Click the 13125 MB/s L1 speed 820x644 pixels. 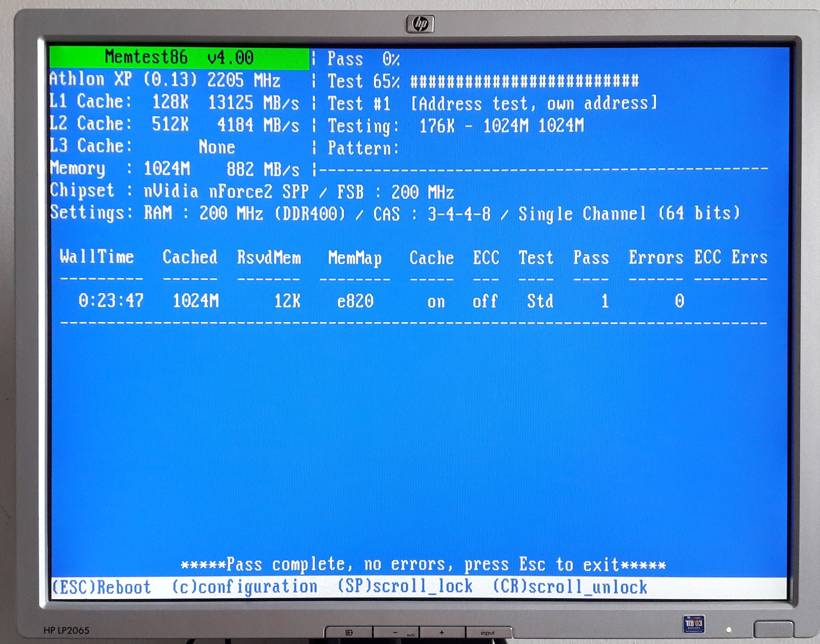tap(254, 102)
